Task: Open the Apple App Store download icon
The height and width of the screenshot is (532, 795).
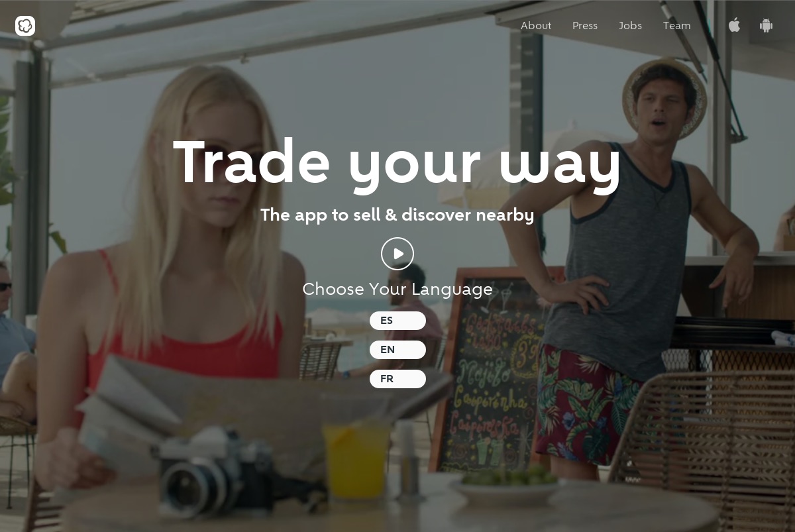Action: click(734, 25)
